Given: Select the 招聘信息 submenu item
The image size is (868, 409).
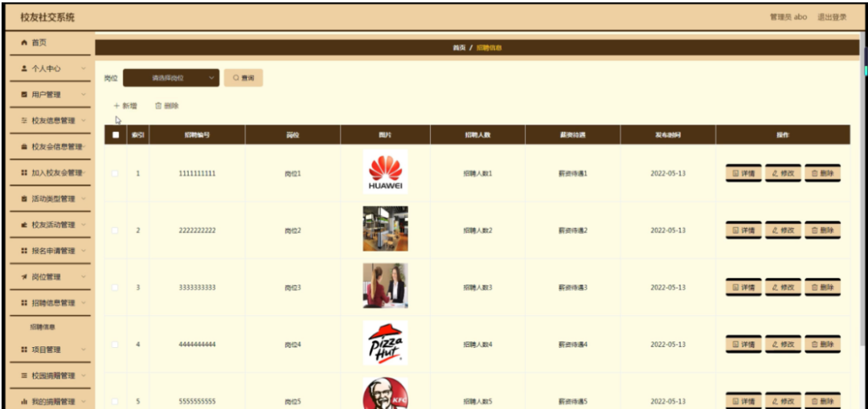Looking at the screenshot, I should point(43,327).
